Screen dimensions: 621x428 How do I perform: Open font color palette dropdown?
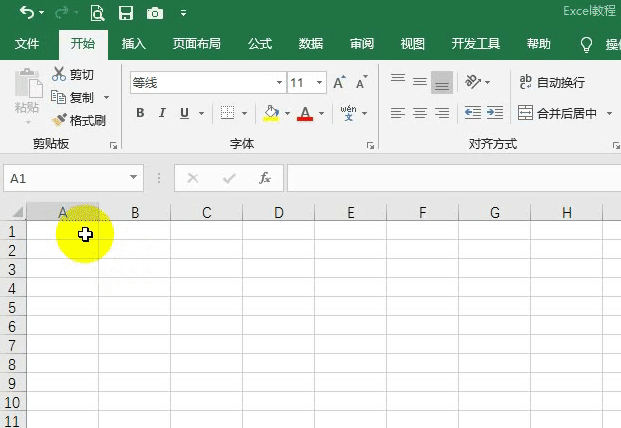[x=322, y=114]
